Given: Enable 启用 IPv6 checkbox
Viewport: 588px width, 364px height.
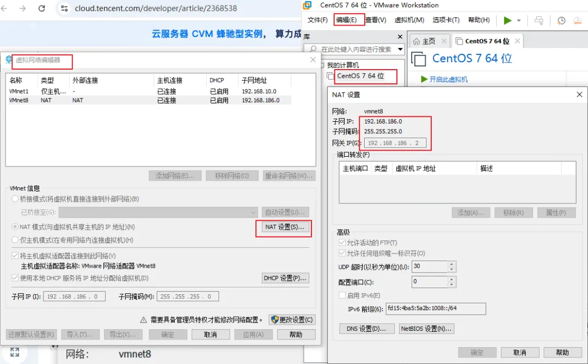Looking at the screenshot, I should click(x=342, y=295).
